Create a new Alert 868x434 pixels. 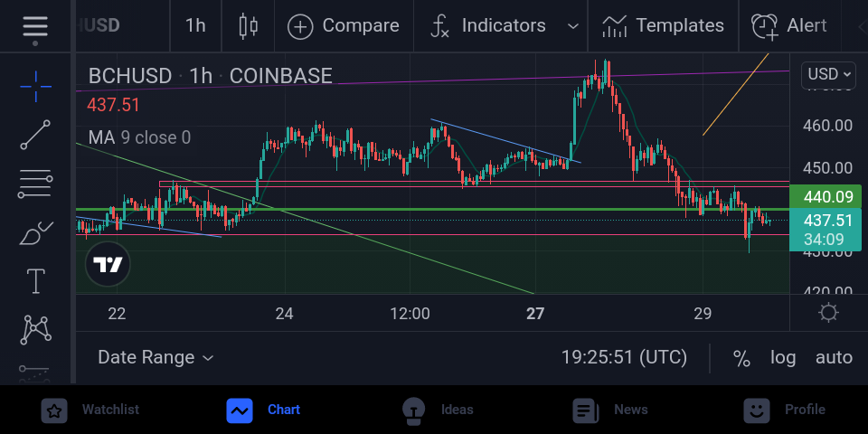pyautogui.click(x=788, y=26)
